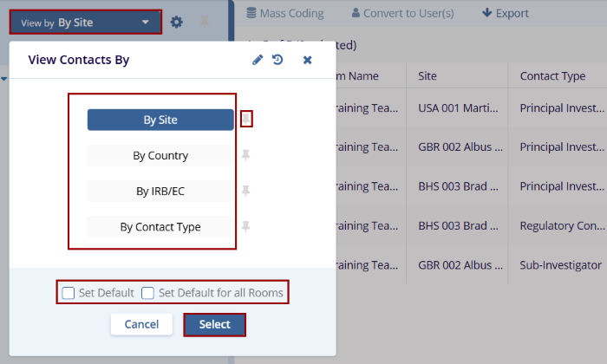The image size is (607, 364).
Task: Click the Cancel button
Action: (x=141, y=324)
